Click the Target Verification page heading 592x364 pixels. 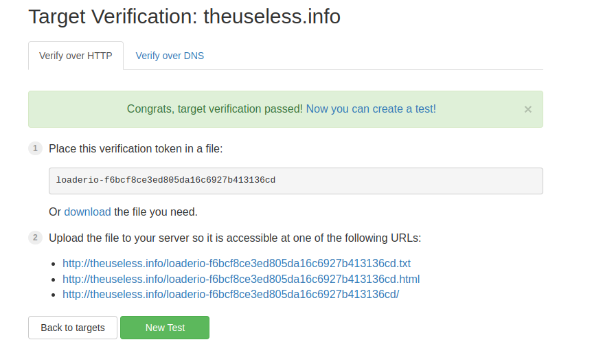(x=184, y=16)
